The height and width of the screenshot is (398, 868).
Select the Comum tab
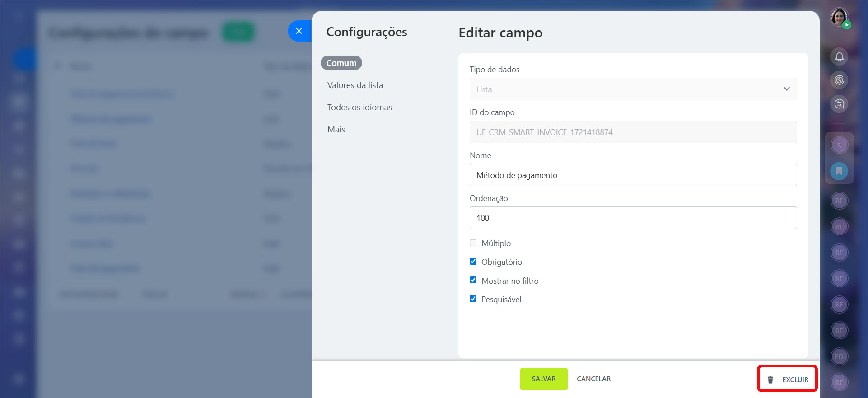341,63
